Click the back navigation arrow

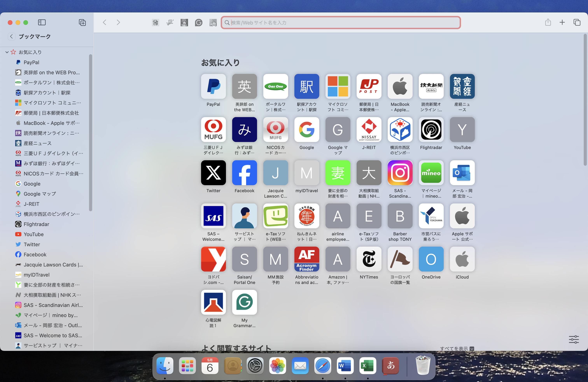click(x=104, y=23)
